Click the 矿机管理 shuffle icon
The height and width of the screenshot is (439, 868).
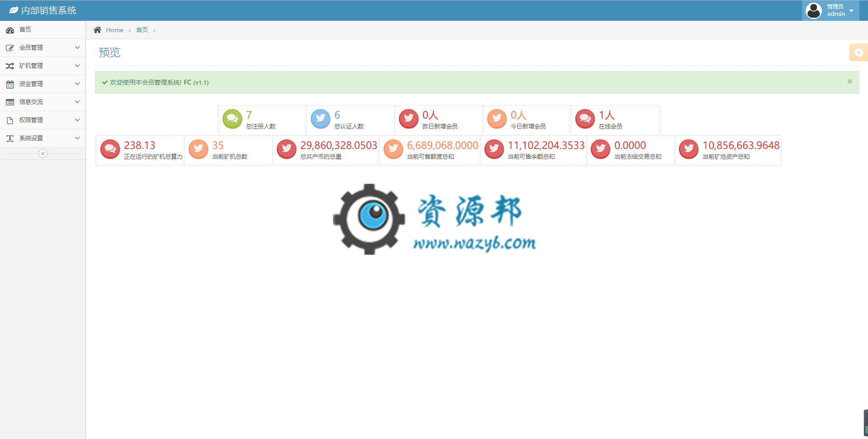[x=10, y=66]
